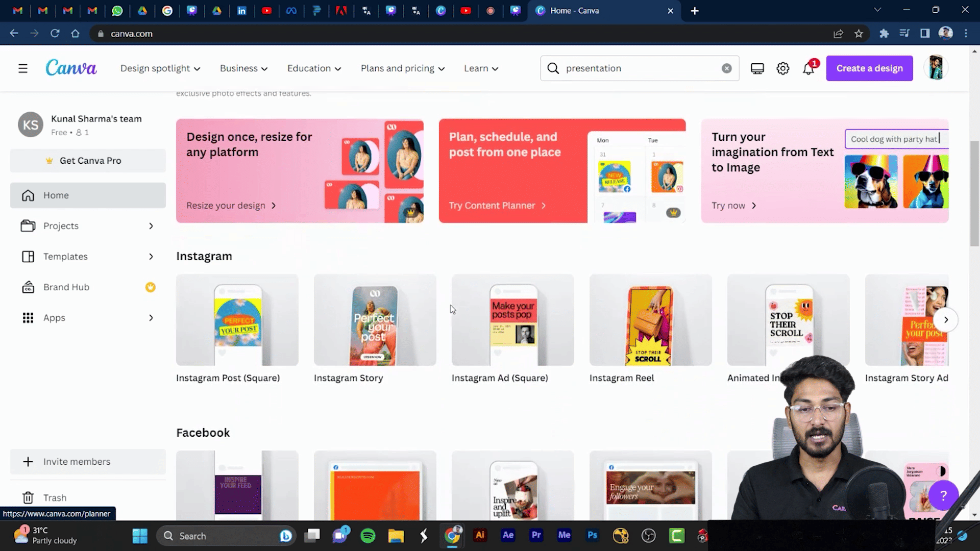Click Get Canva Pro button
This screenshot has height=551, width=980.
[x=88, y=161]
